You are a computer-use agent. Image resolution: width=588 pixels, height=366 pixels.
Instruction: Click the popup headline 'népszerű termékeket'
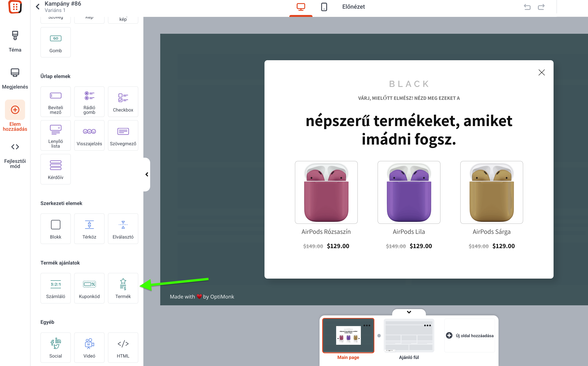coord(409,130)
